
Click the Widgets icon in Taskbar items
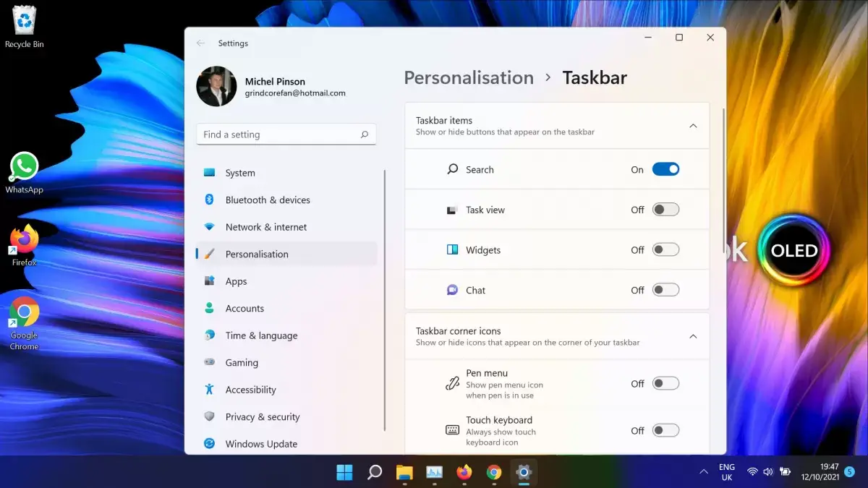tap(453, 250)
